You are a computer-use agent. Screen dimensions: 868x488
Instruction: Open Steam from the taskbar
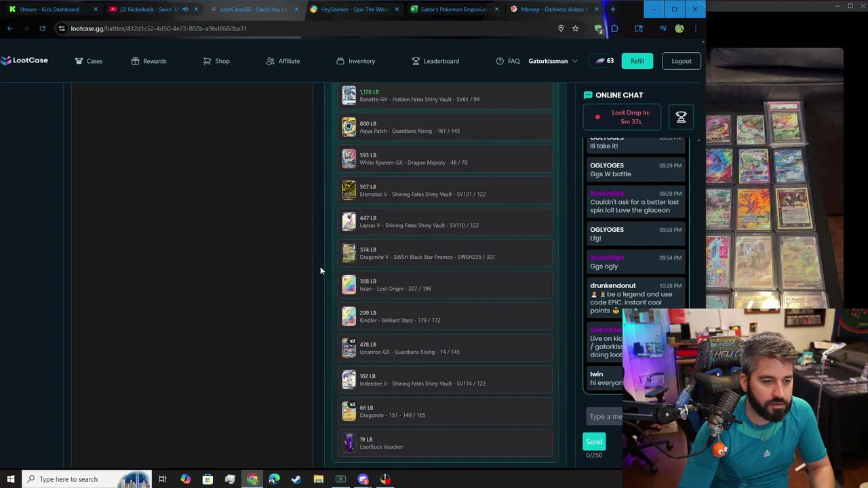click(x=296, y=479)
